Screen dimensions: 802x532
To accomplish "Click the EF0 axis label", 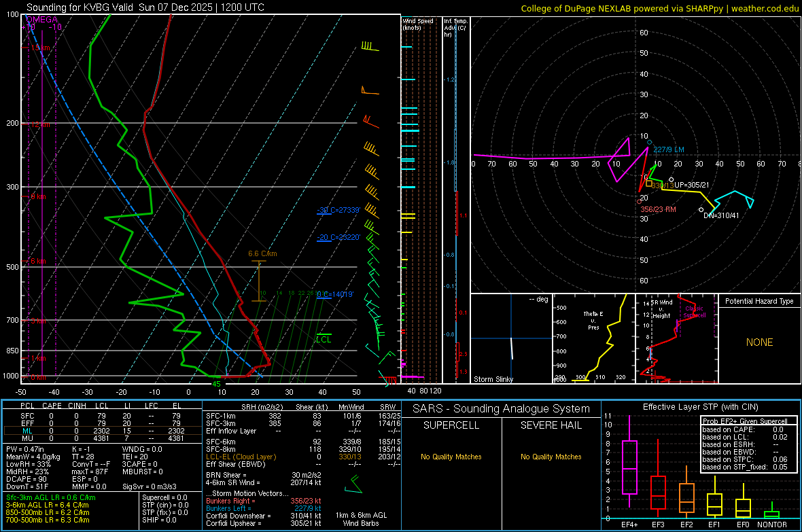I will pos(743,525).
